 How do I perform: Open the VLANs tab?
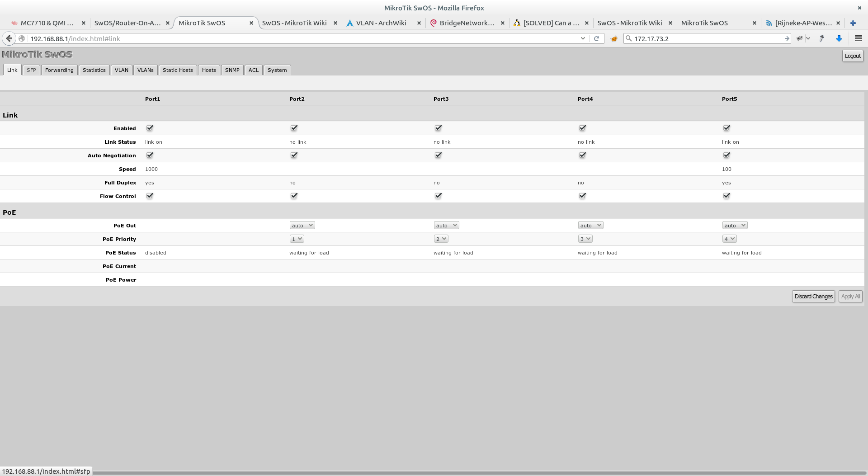pos(145,70)
